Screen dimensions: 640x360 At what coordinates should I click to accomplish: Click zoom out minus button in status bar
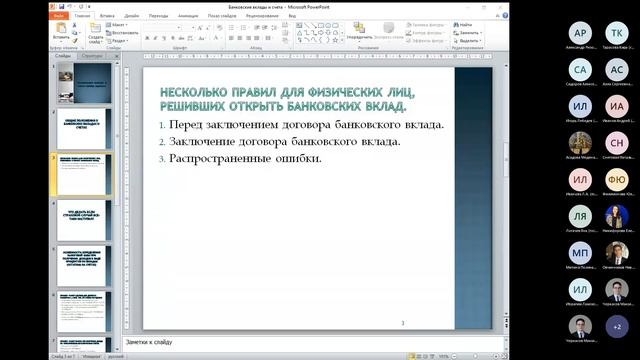[454, 356]
